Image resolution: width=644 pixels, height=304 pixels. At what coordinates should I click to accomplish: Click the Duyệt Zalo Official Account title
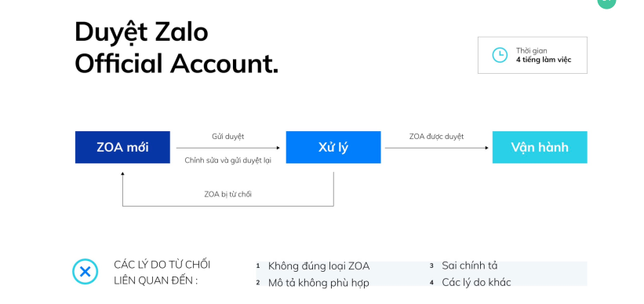176,48
